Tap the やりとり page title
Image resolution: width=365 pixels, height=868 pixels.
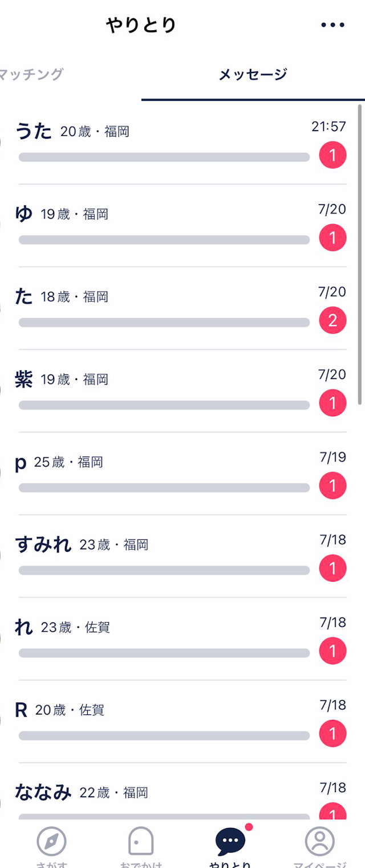coord(141,25)
